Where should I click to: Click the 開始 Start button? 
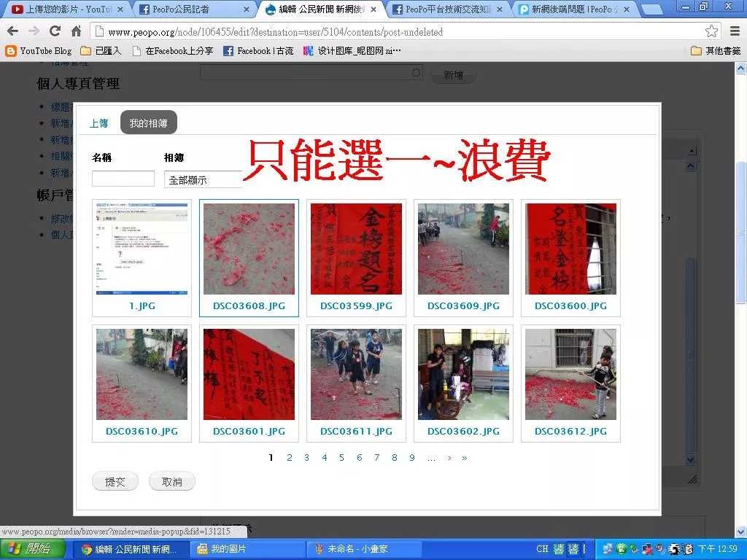tap(32, 549)
